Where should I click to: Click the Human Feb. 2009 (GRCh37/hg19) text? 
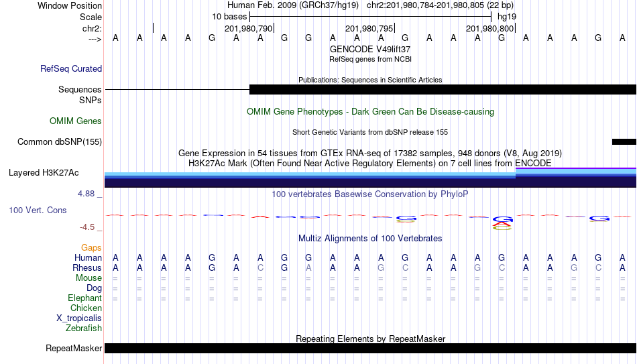pyautogui.click(x=293, y=5)
